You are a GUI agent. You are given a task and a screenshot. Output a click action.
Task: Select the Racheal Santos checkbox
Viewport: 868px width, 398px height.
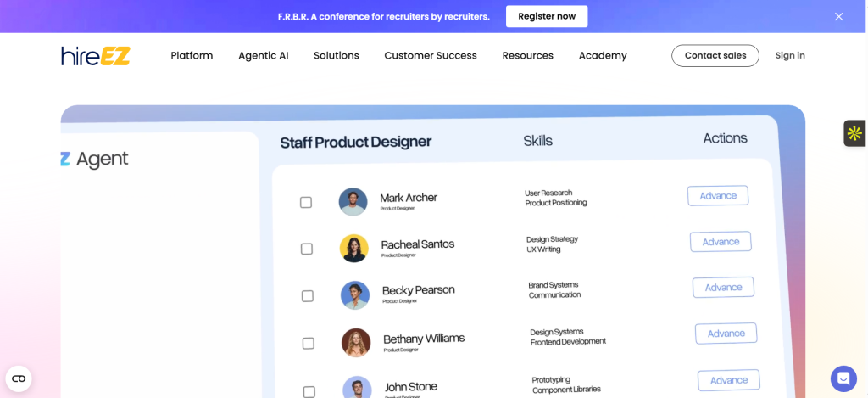click(x=307, y=249)
